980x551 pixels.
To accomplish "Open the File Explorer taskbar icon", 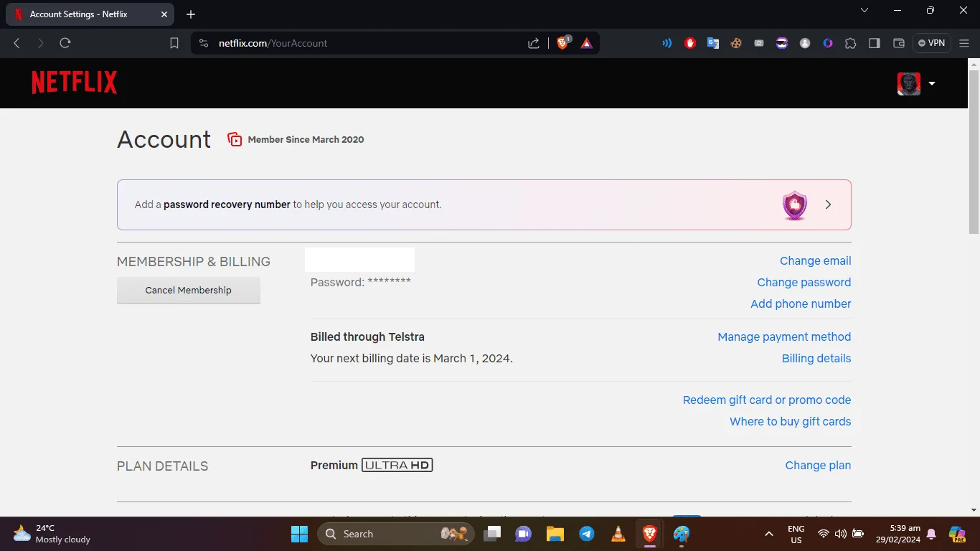I will [x=555, y=534].
